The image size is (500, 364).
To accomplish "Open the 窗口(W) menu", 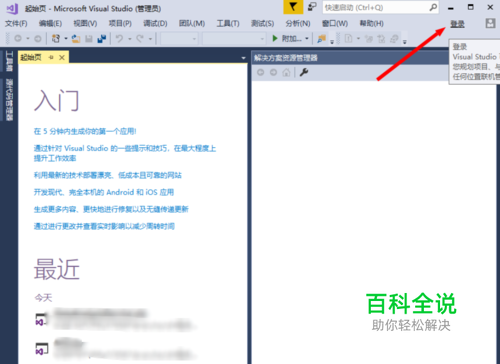I will (x=335, y=23).
